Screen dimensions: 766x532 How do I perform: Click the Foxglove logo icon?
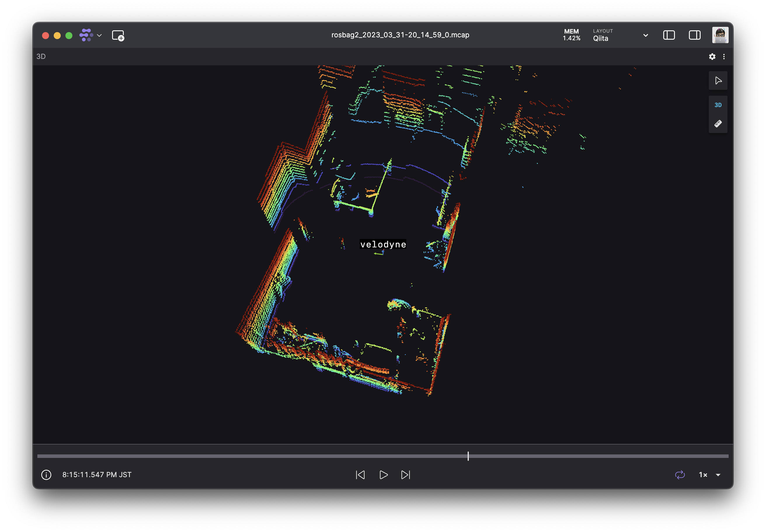(x=86, y=35)
